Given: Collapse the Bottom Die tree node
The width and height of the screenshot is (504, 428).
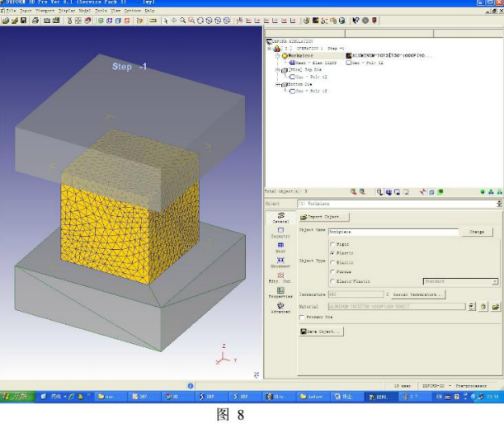Looking at the screenshot, I should click(278, 84).
